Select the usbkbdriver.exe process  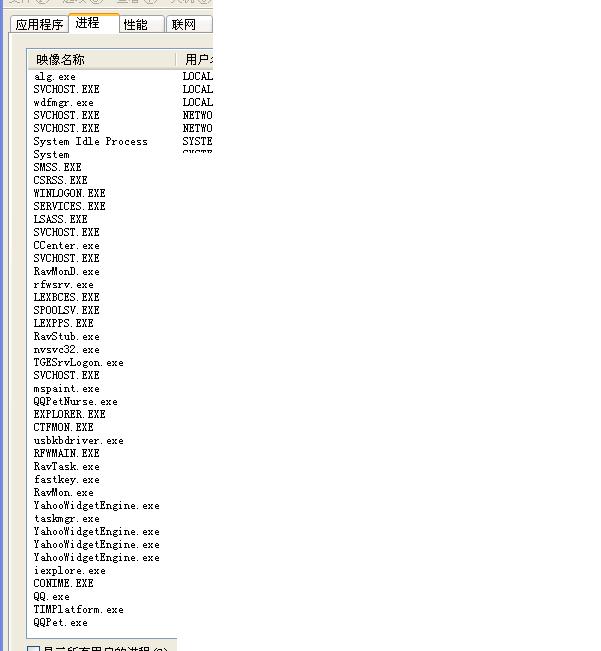pos(78,441)
